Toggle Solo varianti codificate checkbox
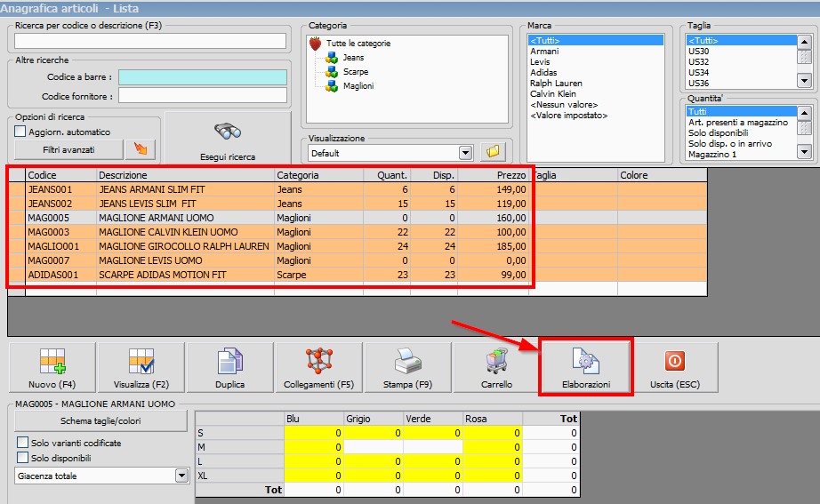Image resolution: width=820 pixels, height=504 pixels. tap(22, 443)
